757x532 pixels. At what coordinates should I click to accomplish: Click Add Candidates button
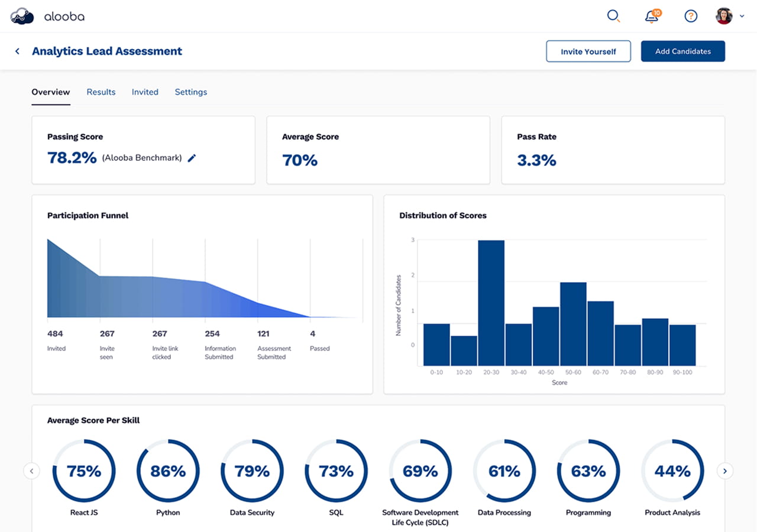coord(683,51)
